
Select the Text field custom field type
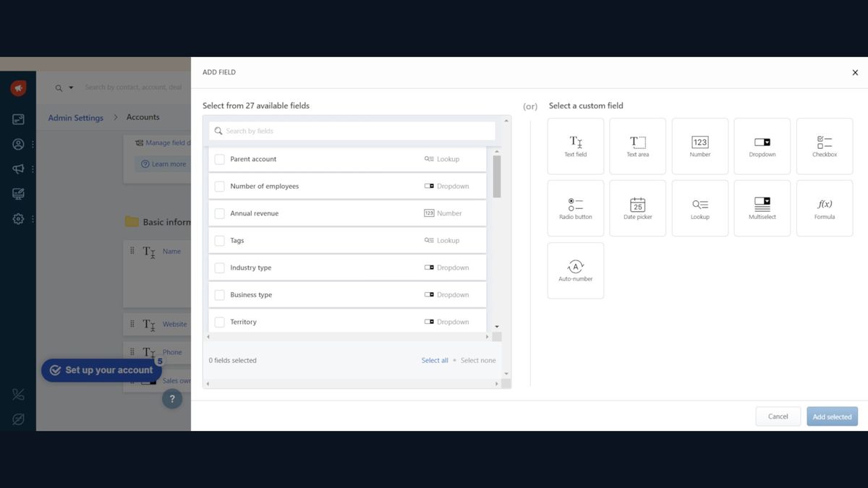pos(575,145)
